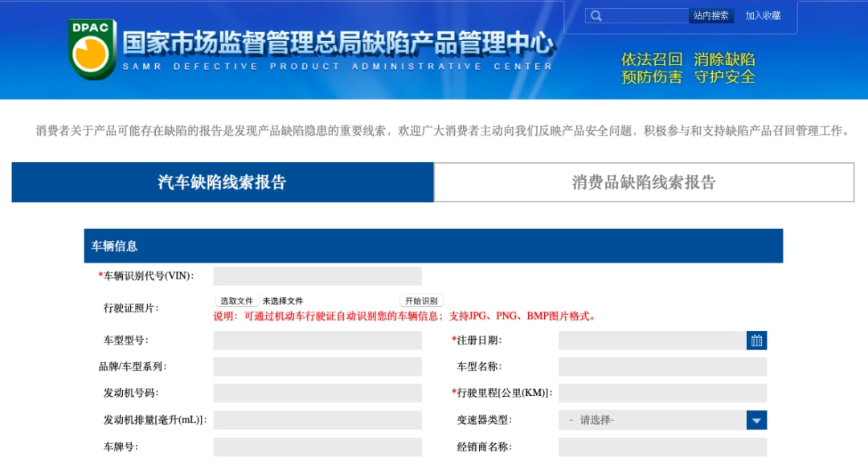Click the 守护安全 slogan text
868x469 pixels.
[x=725, y=77]
